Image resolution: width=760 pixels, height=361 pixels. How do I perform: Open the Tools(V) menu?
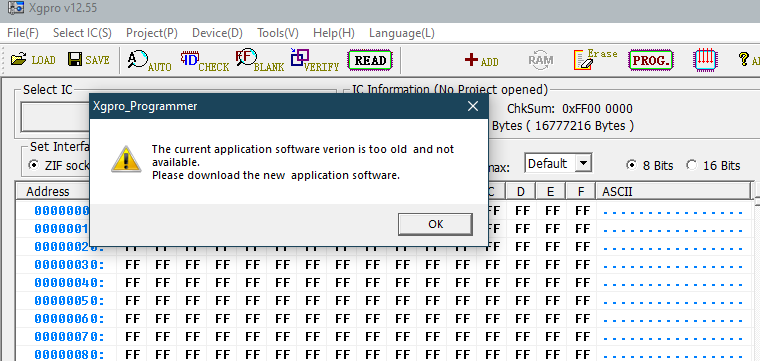coord(278,33)
